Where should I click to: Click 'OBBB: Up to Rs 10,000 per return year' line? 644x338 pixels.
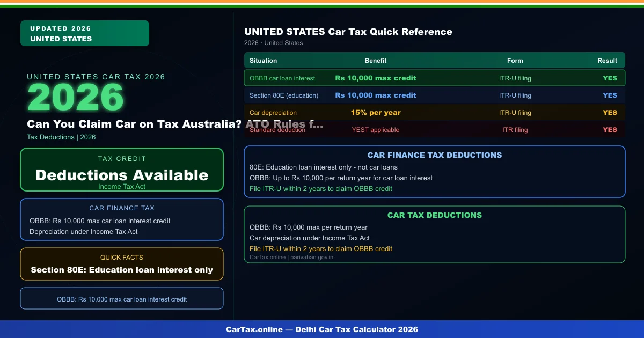coord(341,178)
